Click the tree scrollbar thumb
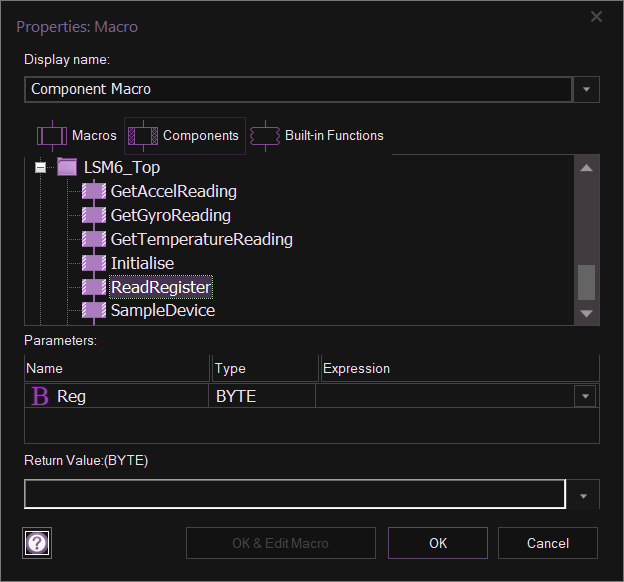This screenshot has height=582, width=624. pos(586,282)
